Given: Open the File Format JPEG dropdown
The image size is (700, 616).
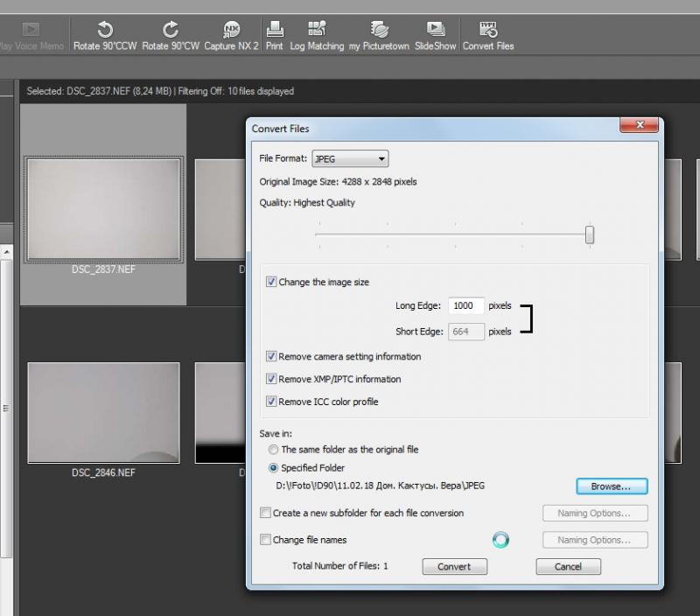Looking at the screenshot, I should (x=350, y=159).
